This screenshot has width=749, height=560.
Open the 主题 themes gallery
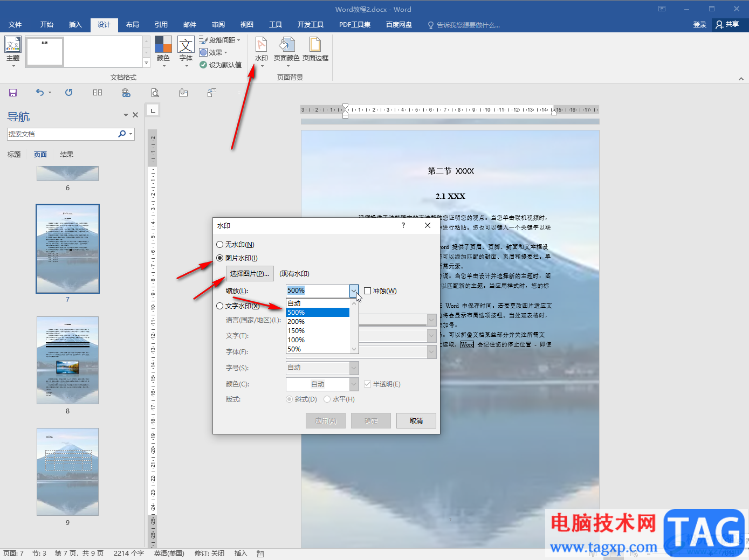click(13, 51)
